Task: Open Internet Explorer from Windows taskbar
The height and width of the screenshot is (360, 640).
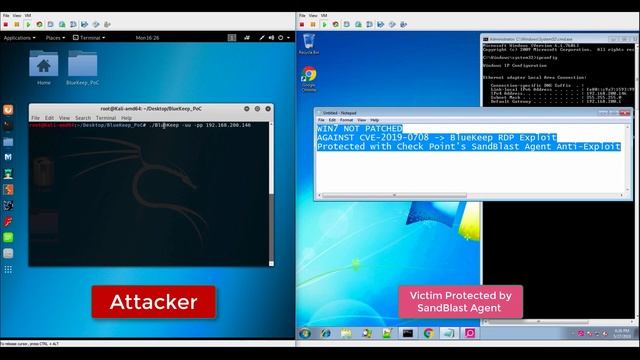Action: point(326,333)
